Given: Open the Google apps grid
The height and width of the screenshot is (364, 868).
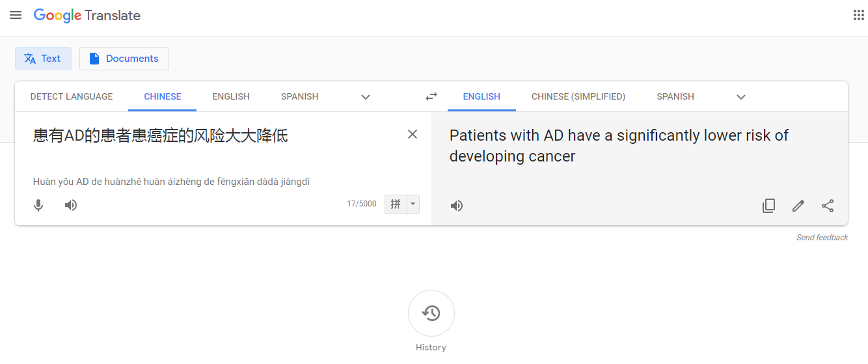Looking at the screenshot, I should 858,15.
